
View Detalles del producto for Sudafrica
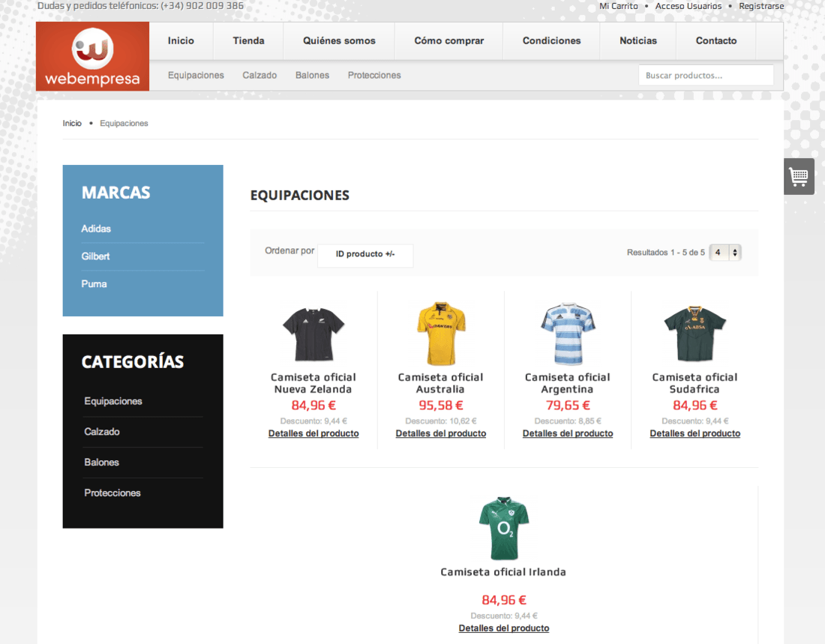(x=695, y=433)
